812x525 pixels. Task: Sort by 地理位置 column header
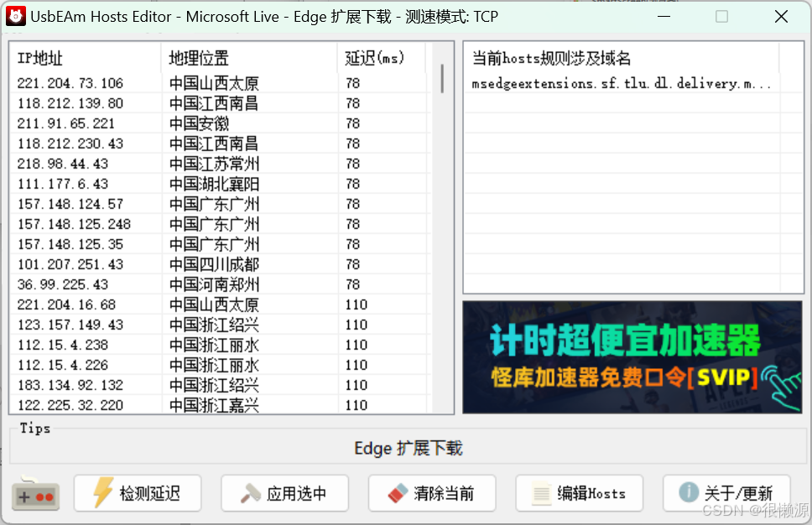pyautogui.click(x=249, y=58)
